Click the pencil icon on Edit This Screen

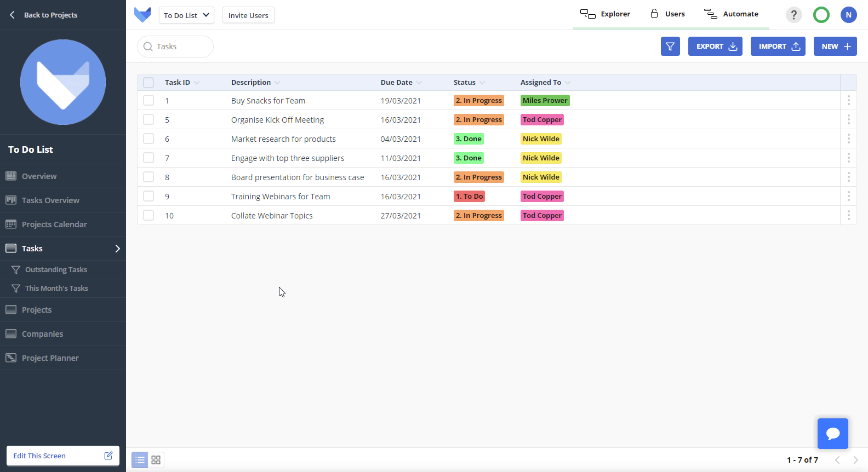[108, 456]
